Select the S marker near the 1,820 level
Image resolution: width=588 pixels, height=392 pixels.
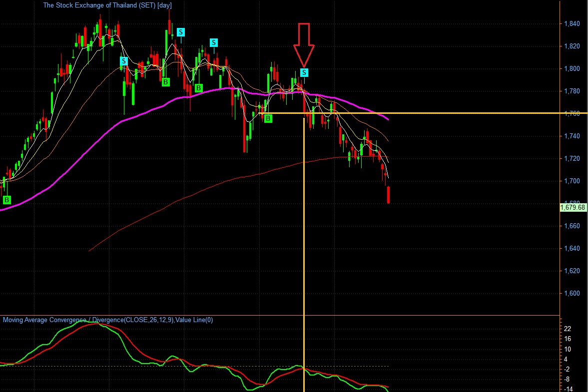(213, 42)
